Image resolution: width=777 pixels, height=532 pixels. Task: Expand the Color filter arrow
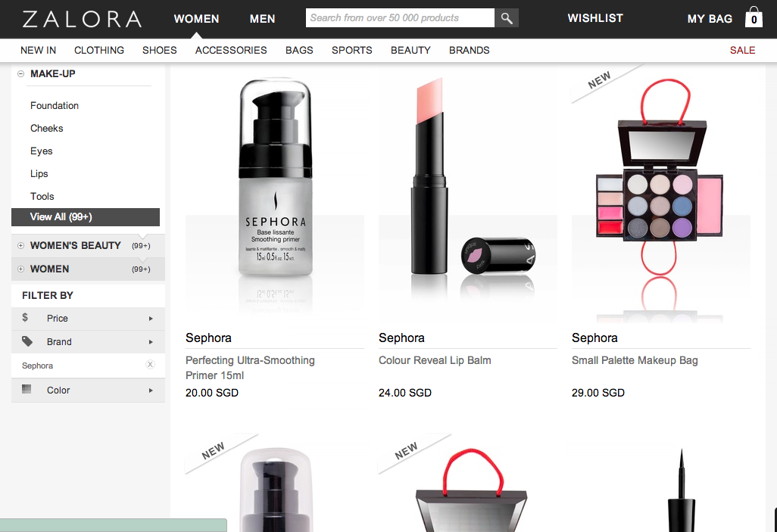151,390
